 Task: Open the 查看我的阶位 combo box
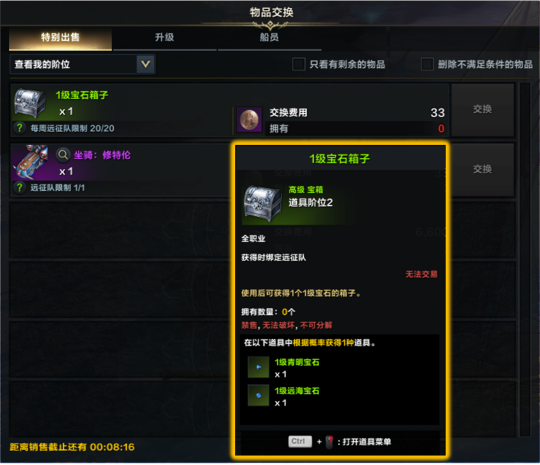point(83,64)
